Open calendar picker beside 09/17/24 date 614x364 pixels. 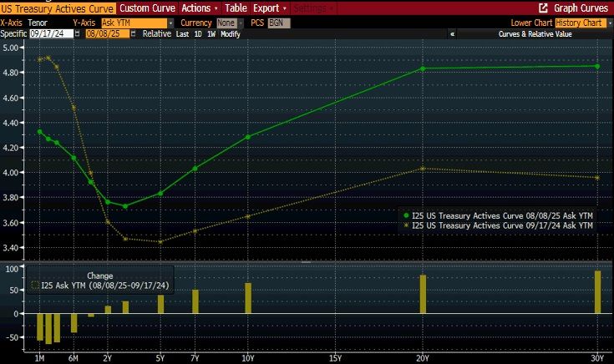coord(78,34)
